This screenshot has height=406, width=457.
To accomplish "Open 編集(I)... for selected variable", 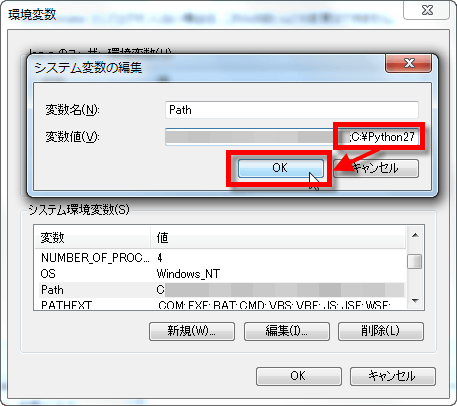I will coord(287,331).
